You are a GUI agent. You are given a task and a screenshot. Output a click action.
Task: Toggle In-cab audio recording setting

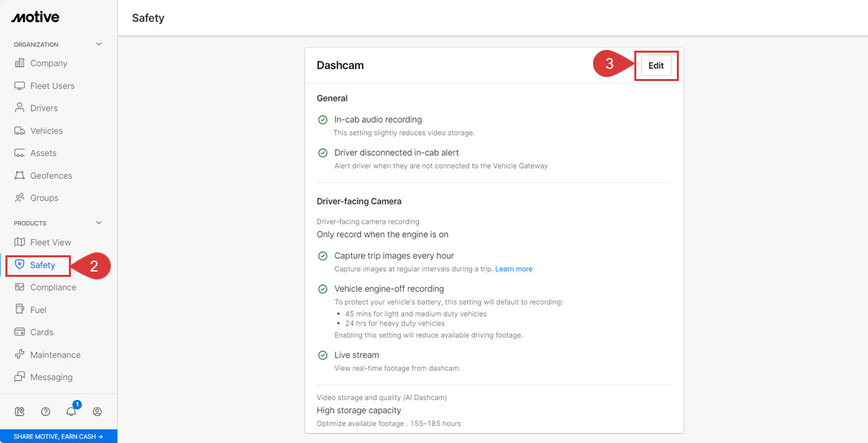(x=323, y=119)
